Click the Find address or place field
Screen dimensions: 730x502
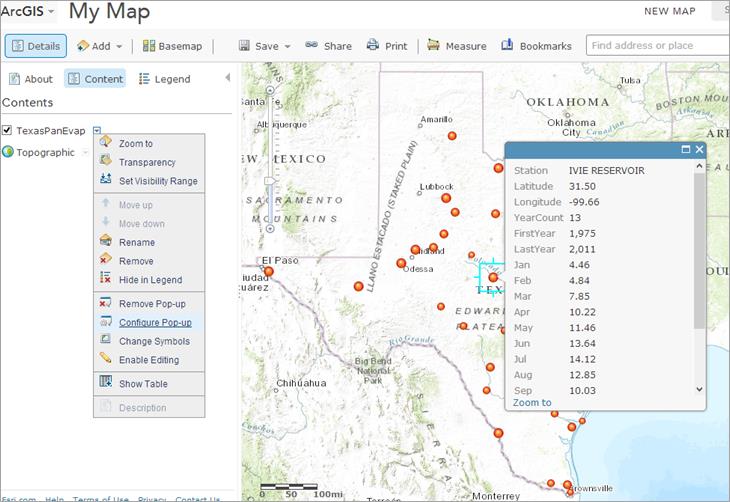(x=657, y=46)
